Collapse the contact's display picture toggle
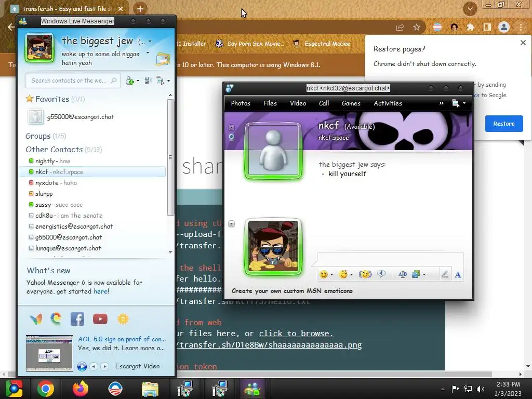The image size is (532, 399). pyautogui.click(x=231, y=128)
